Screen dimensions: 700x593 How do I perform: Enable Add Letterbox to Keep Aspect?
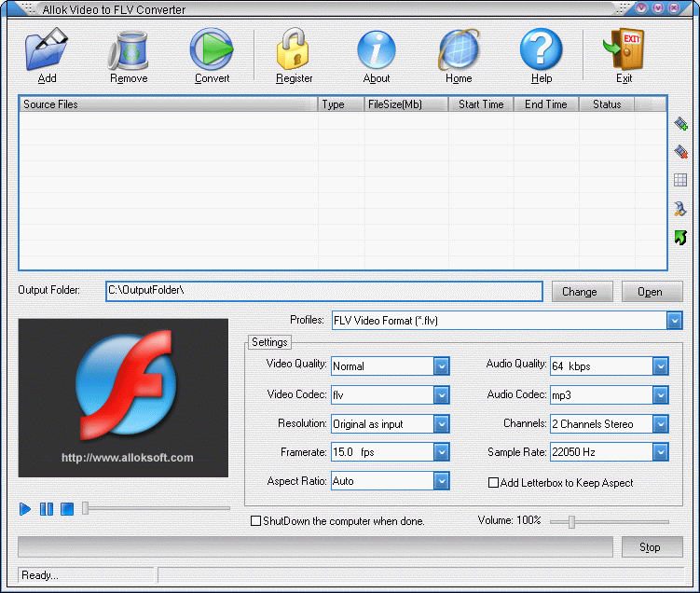tap(494, 483)
